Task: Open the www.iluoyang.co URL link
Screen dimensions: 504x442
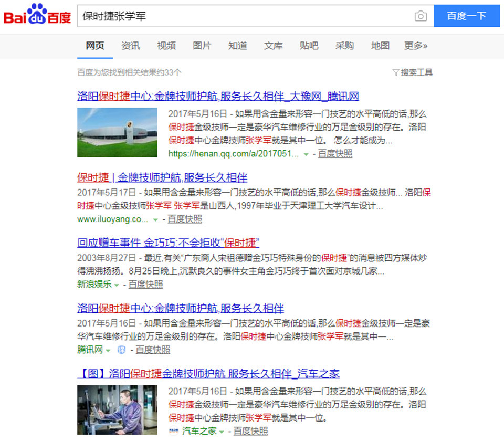Action: tap(112, 219)
